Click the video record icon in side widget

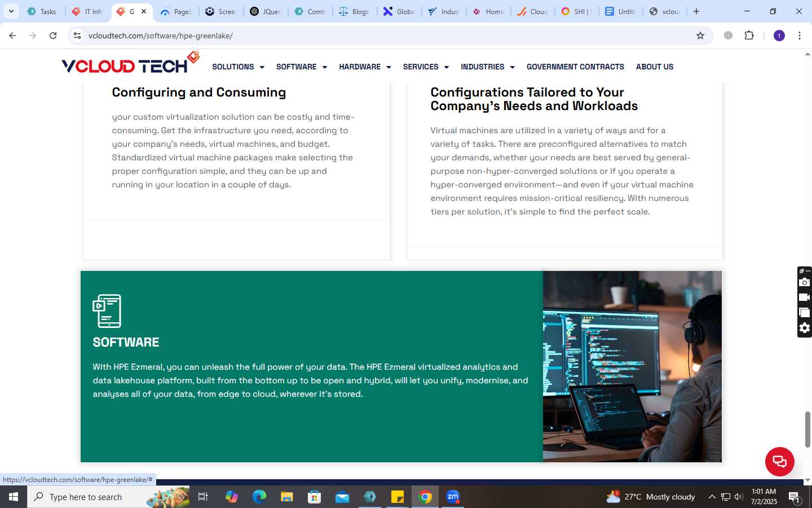[805, 297]
